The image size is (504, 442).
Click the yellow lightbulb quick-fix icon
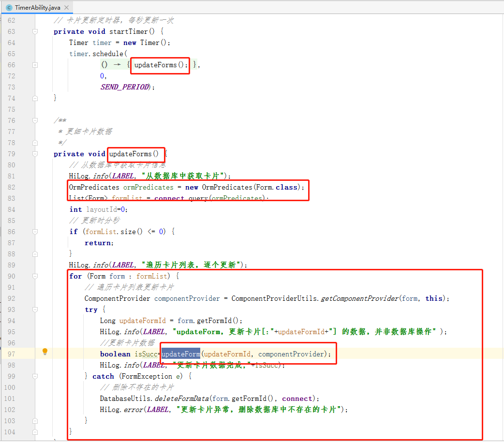(x=45, y=352)
